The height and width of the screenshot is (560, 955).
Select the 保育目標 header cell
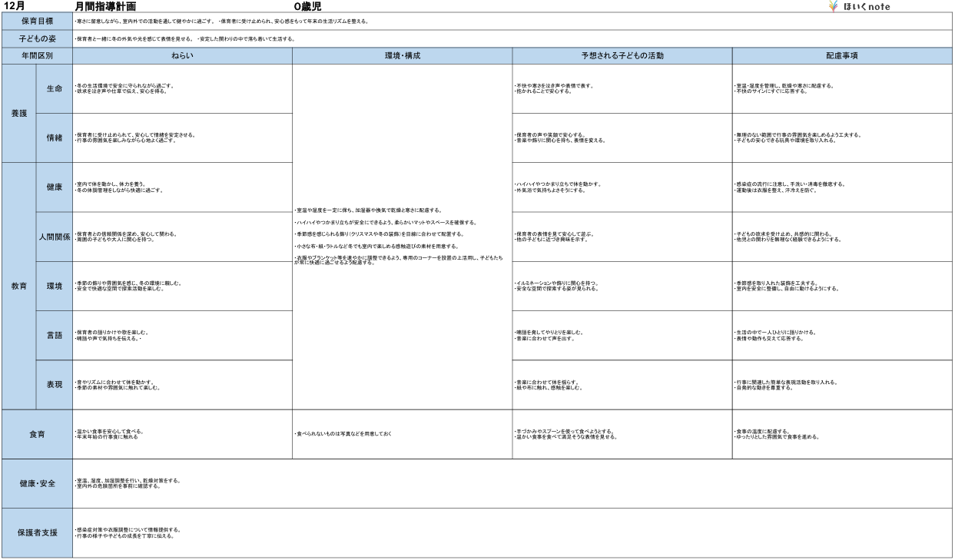click(x=37, y=22)
